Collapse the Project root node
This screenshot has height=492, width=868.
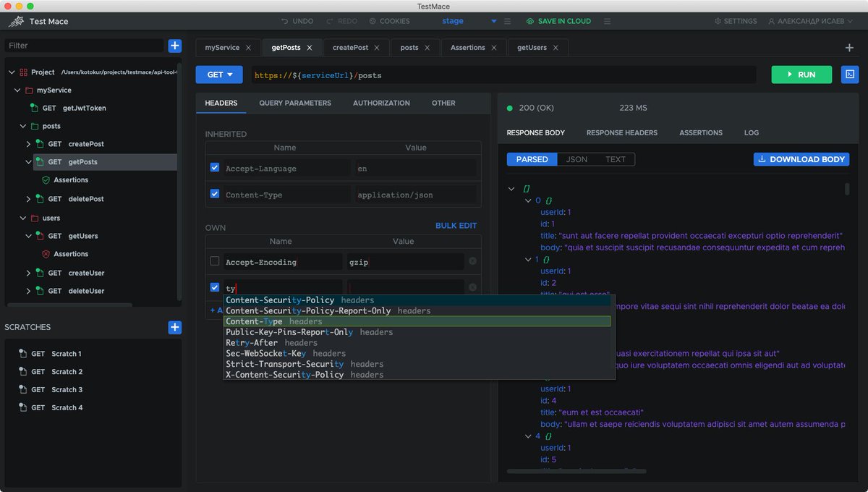pyautogui.click(x=12, y=72)
